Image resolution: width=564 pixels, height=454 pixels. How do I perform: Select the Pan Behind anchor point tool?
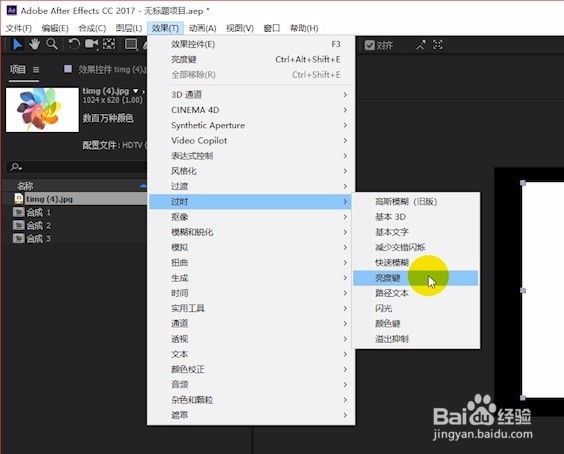(x=109, y=44)
